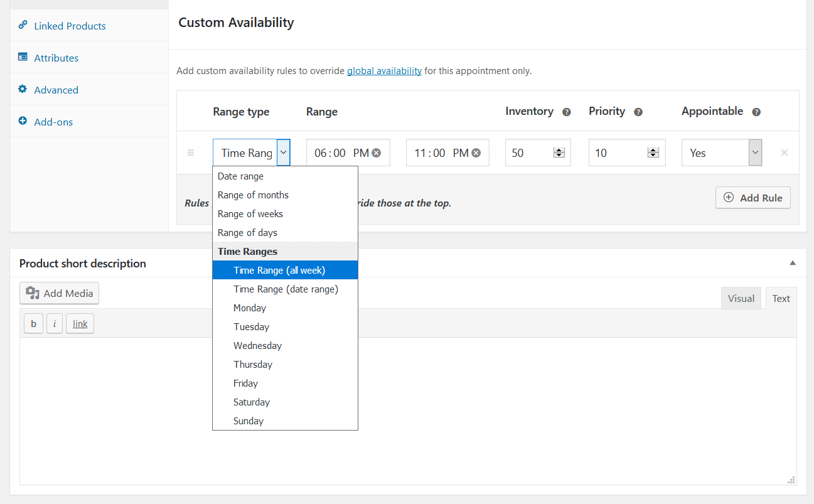Grab the rule row drag handle
Screen dimensions: 814x504
coord(191,153)
